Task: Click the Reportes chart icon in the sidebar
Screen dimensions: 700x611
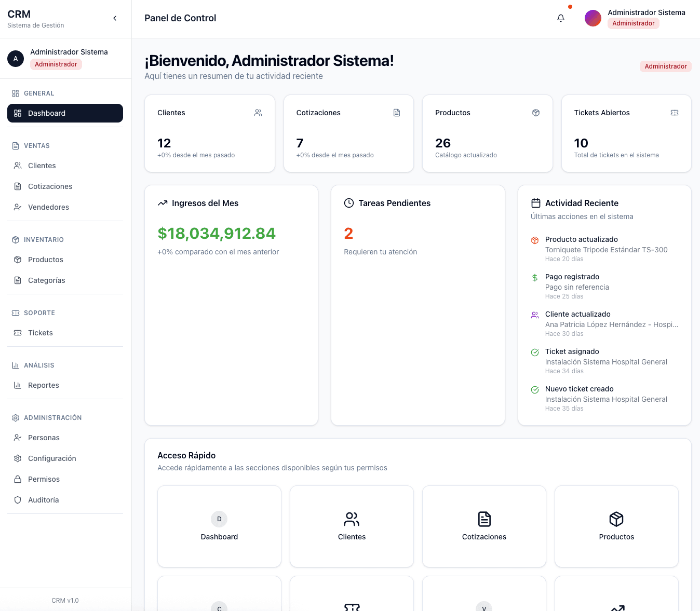Action: [18, 385]
